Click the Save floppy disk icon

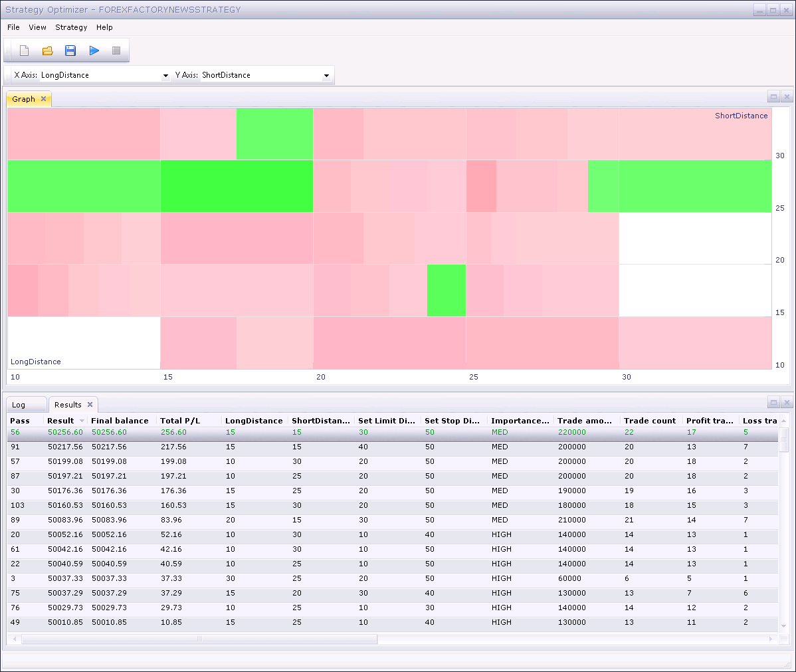click(x=70, y=51)
